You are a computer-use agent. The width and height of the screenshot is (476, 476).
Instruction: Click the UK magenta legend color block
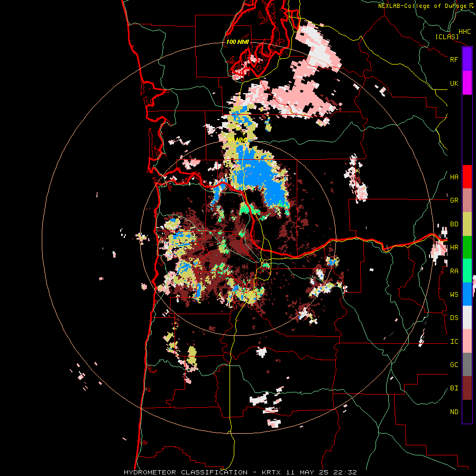(x=467, y=83)
